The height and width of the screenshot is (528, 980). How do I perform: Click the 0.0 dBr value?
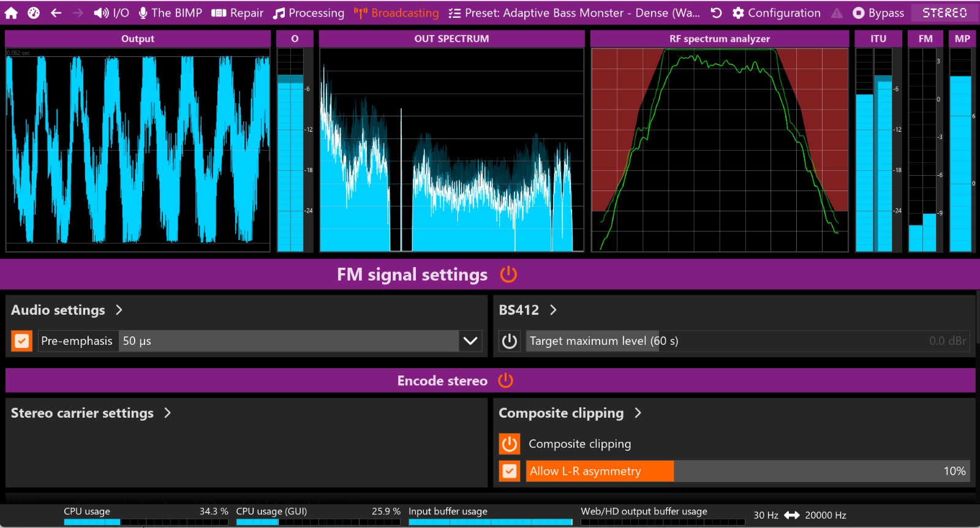click(948, 341)
